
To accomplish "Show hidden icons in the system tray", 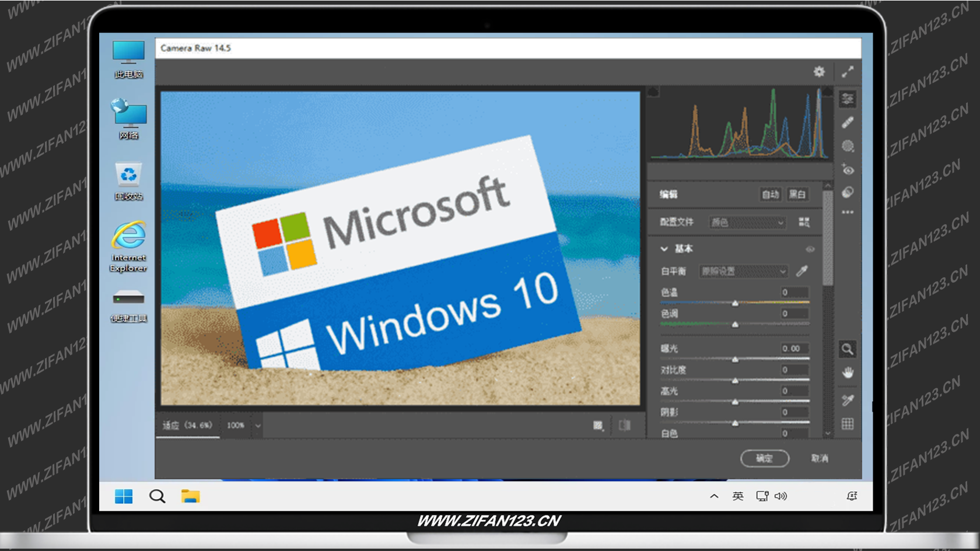I will click(x=714, y=496).
